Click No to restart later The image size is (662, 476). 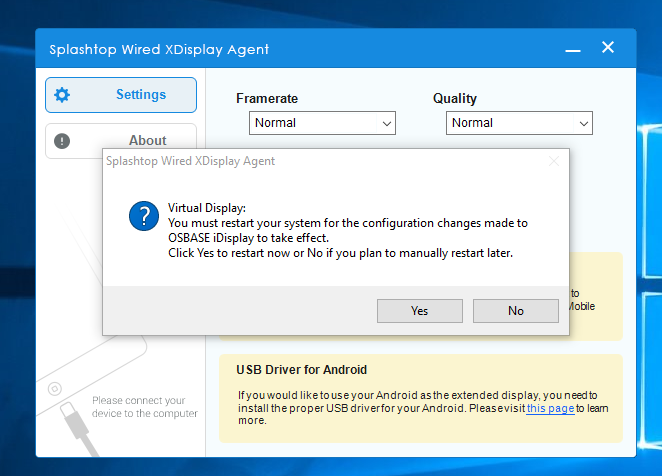coord(515,311)
